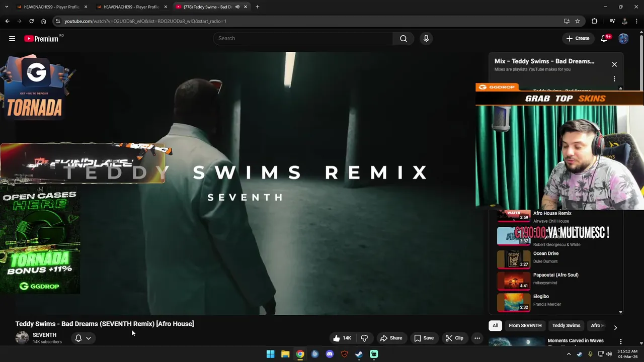Viewport: 644px width, 362px height.
Task: Close the Mix playlist panel
Action: tap(614, 64)
